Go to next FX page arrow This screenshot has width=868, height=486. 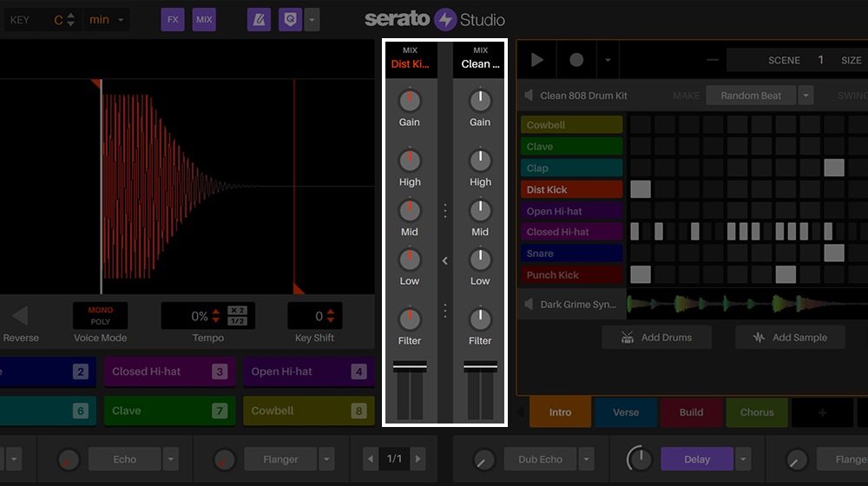click(418, 459)
